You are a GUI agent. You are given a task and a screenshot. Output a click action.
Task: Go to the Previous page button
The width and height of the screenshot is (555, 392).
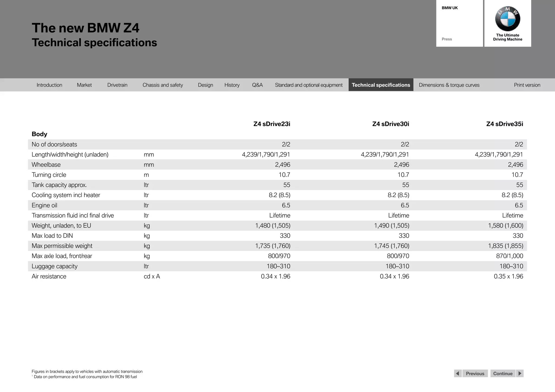(x=475, y=374)
